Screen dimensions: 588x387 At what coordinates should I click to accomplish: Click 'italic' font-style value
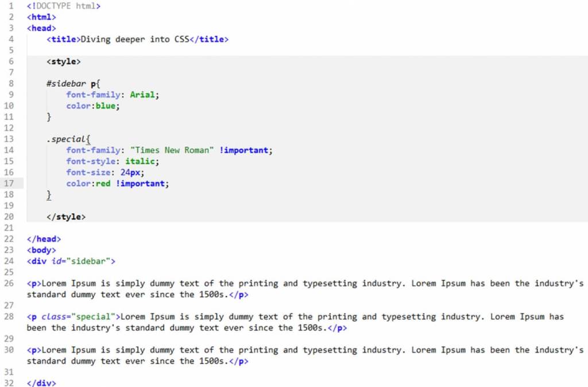[140, 161]
